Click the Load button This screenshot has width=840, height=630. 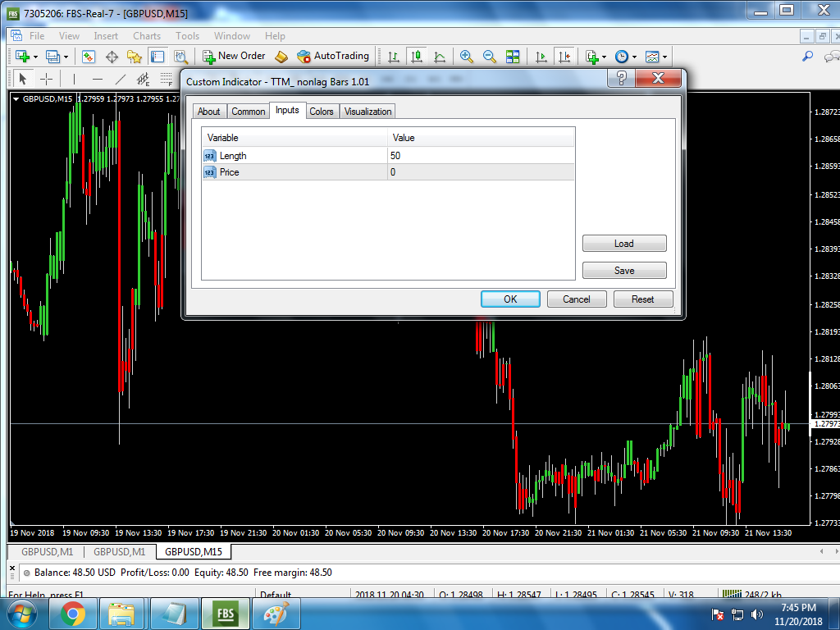click(624, 244)
